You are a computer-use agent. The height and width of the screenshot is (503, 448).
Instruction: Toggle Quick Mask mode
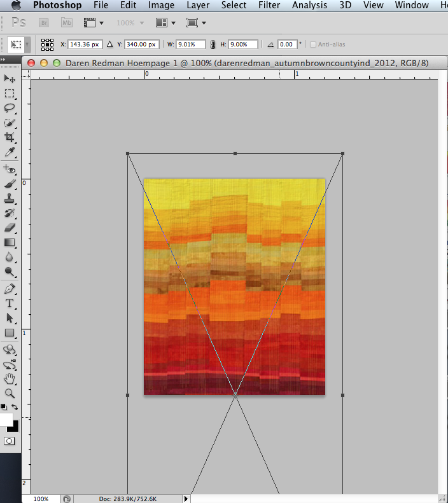coord(9,441)
